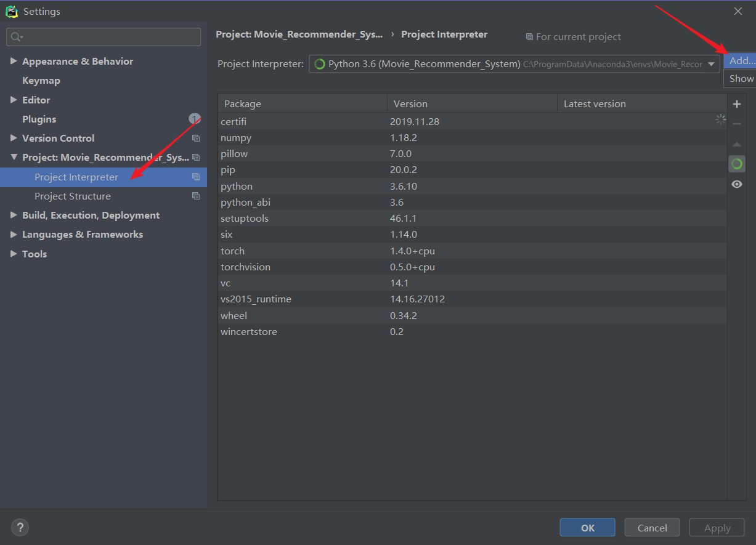Viewport: 756px width, 545px height.
Task: Open the Project Interpreter dropdown list
Action: (x=711, y=64)
